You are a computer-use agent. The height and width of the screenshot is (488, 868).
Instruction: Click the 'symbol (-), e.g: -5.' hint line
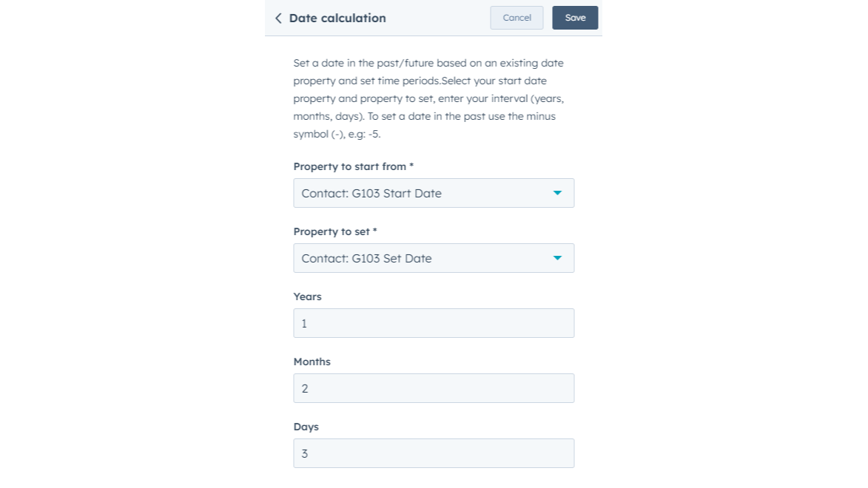tap(337, 135)
